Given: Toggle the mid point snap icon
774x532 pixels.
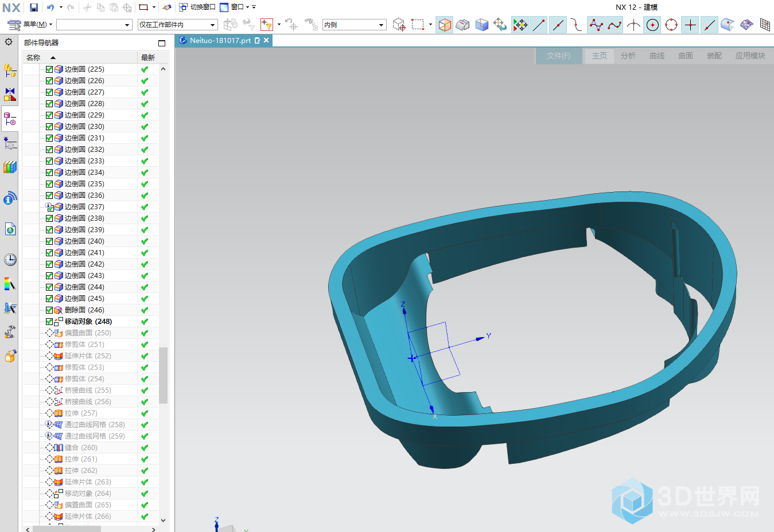Looking at the screenshot, I should coord(558,25).
